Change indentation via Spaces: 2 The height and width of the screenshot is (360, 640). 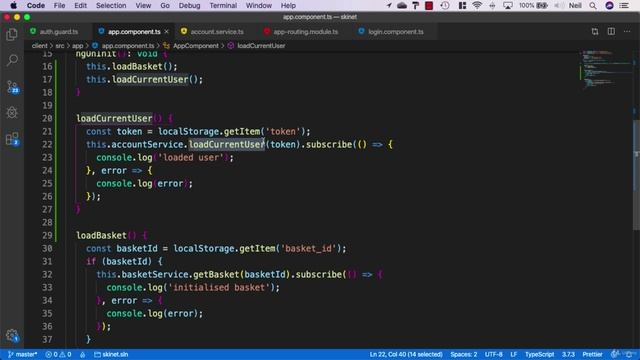tap(464, 354)
